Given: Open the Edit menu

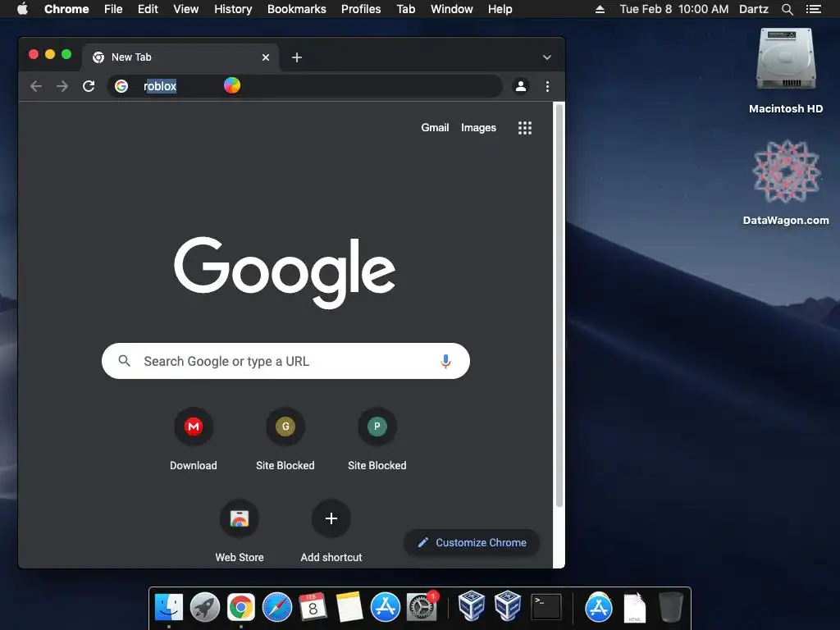Looking at the screenshot, I should click(x=148, y=9).
